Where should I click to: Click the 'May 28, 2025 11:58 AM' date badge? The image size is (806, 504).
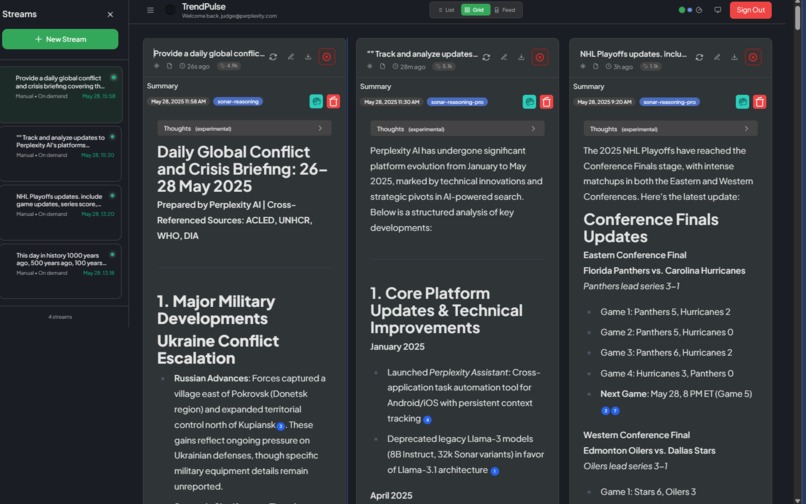(x=178, y=101)
